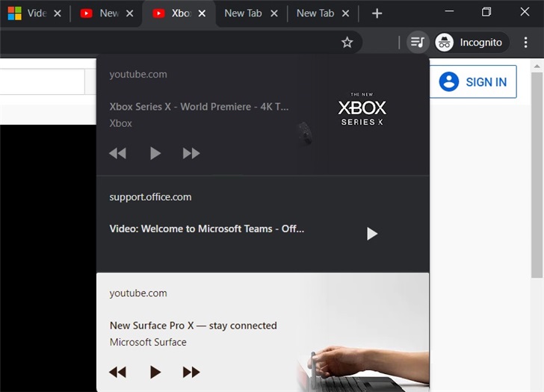The width and height of the screenshot is (544, 392).
Task: Switch to the first YouTube New tab
Action: [x=101, y=13]
